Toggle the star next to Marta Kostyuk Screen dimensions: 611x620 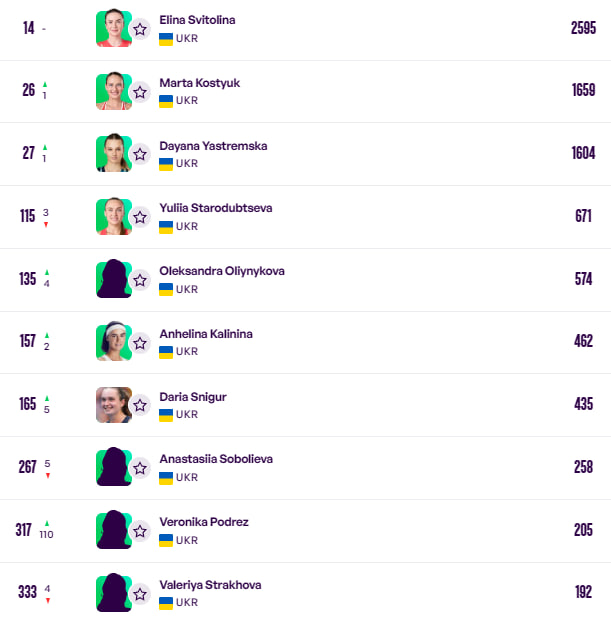pyautogui.click(x=140, y=92)
